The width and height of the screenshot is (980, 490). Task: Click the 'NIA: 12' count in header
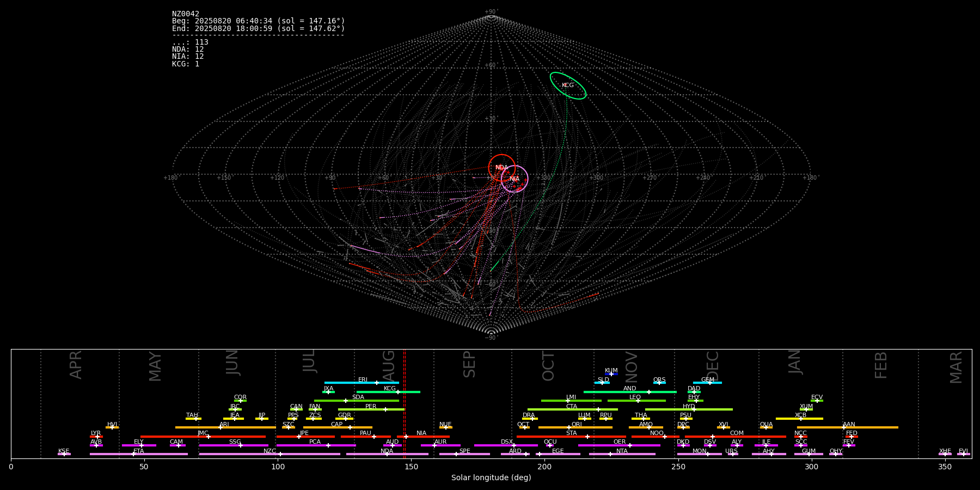coord(188,57)
